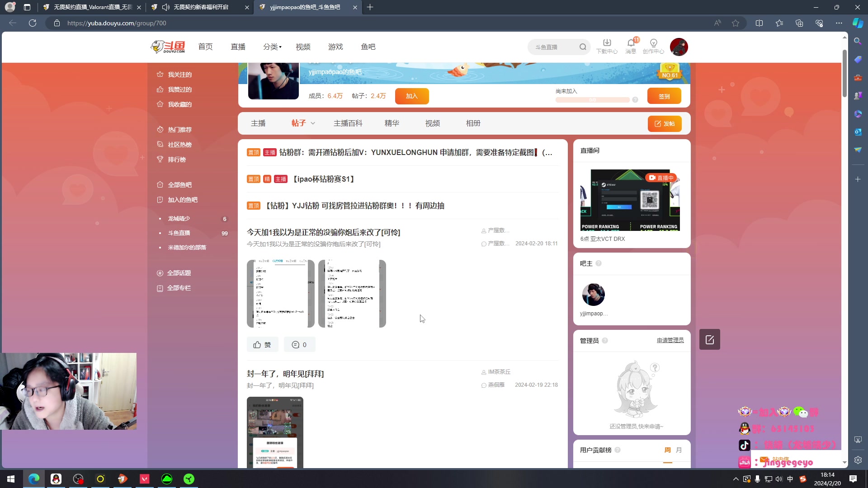868x488 pixels.
Task: Open Windows Start menu
Action: (11, 479)
